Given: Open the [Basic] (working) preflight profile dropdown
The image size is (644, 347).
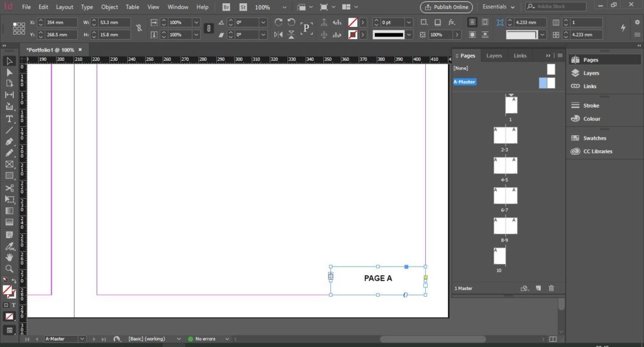Looking at the screenshot, I should [x=179, y=339].
